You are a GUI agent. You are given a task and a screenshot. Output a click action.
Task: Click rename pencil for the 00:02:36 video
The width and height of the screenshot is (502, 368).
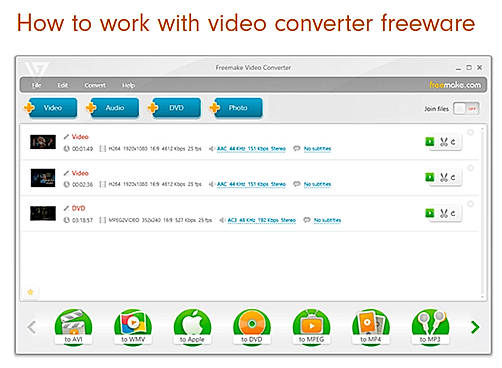click(66, 173)
